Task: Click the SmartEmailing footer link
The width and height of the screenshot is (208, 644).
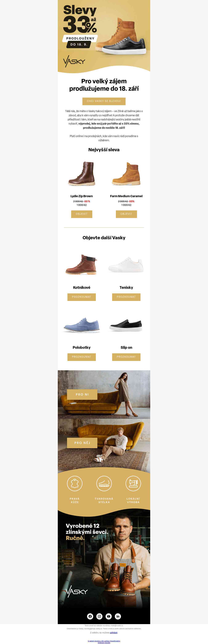Action: 104,641
